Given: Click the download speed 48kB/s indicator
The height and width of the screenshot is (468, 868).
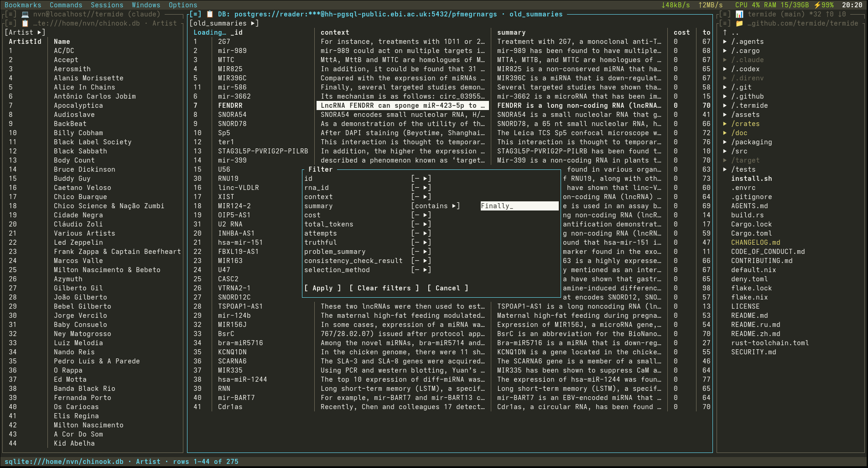Looking at the screenshot, I should (676, 5).
